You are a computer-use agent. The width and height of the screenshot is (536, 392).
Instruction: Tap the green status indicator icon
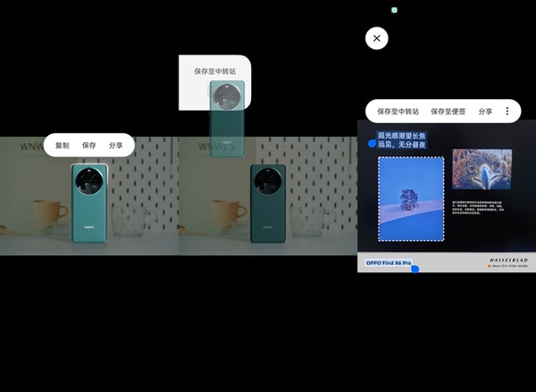[393, 10]
